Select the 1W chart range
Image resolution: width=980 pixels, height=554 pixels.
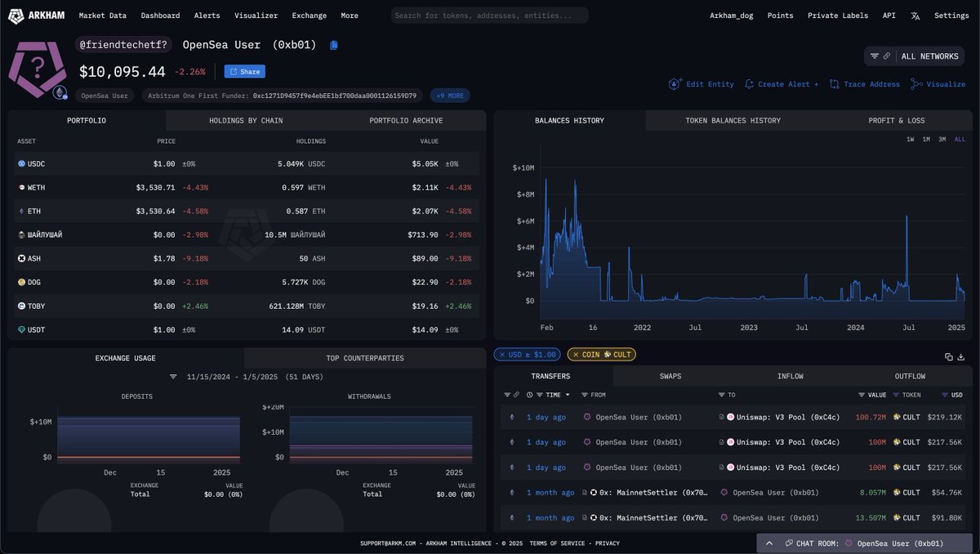pos(910,140)
